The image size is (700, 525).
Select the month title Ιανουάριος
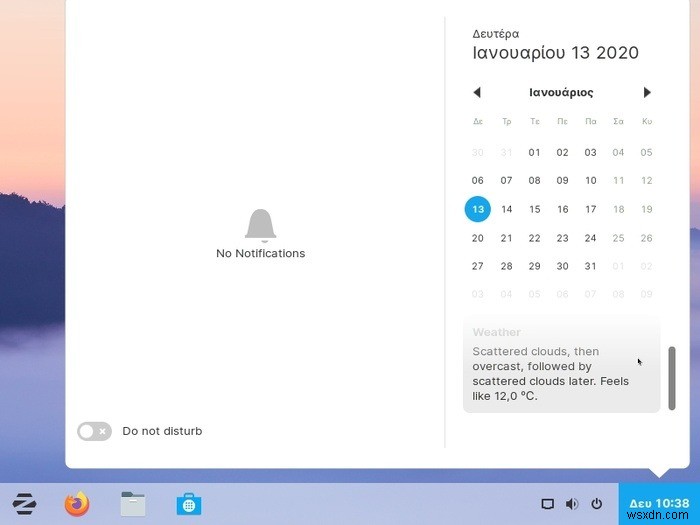coord(561,92)
